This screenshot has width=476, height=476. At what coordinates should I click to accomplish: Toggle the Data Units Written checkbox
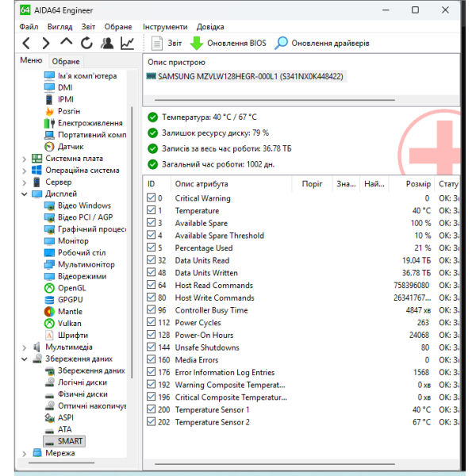(151, 272)
